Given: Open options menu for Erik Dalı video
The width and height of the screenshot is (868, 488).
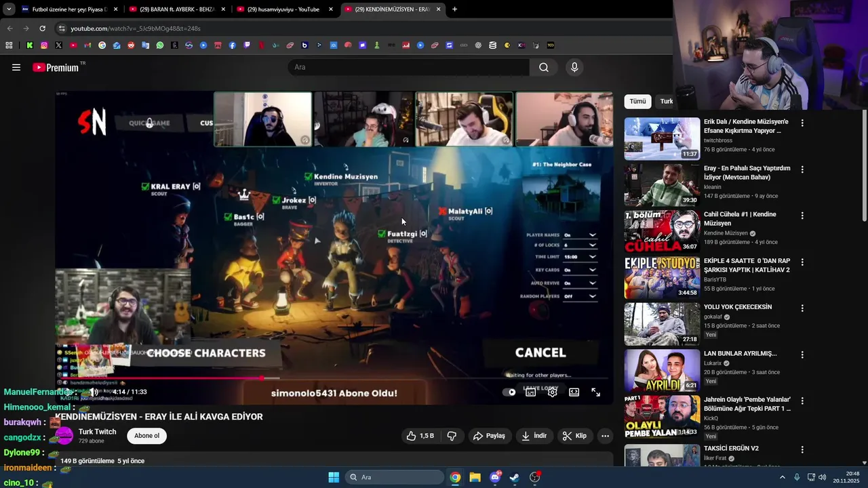Looking at the screenshot, I should pyautogui.click(x=802, y=123).
